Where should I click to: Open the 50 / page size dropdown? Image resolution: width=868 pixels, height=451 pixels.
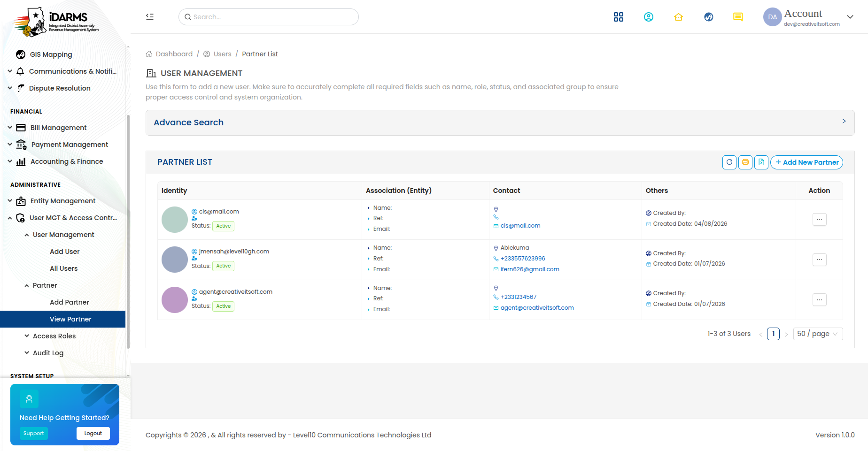click(818, 334)
